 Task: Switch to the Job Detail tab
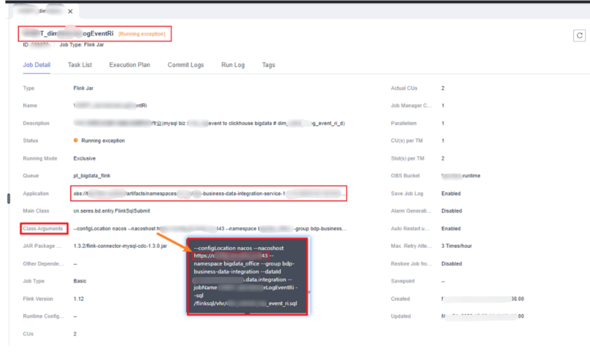pyautogui.click(x=37, y=65)
